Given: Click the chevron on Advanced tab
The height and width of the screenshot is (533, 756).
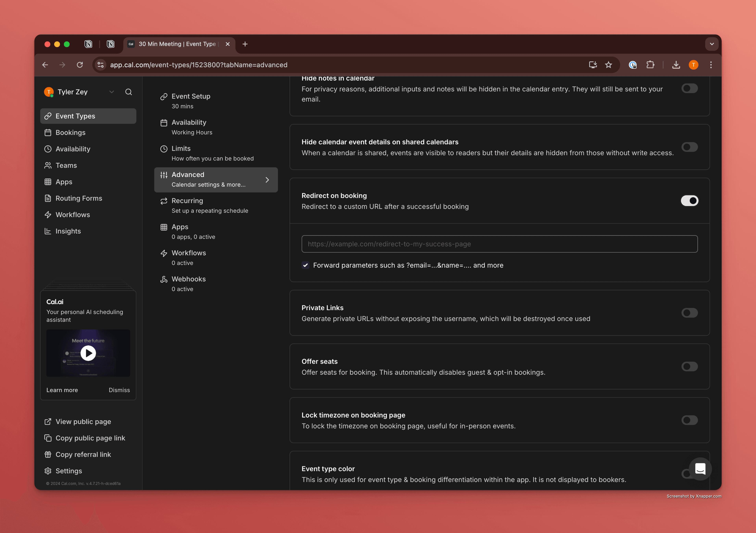Looking at the screenshot, I should (267, 180).
